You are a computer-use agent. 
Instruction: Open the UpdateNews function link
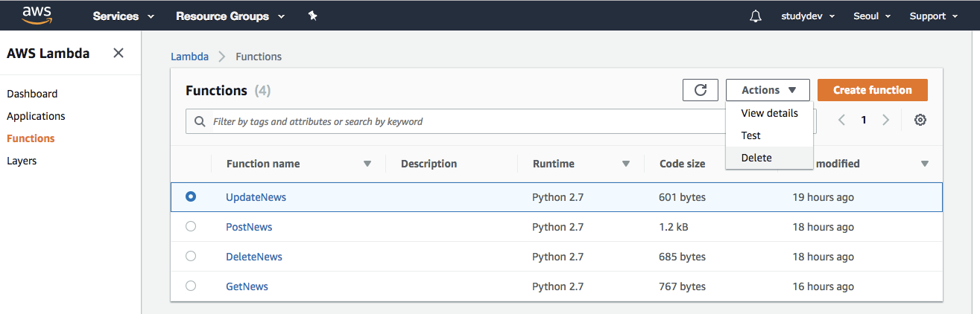pyautogui.click(x=256, y=197)
